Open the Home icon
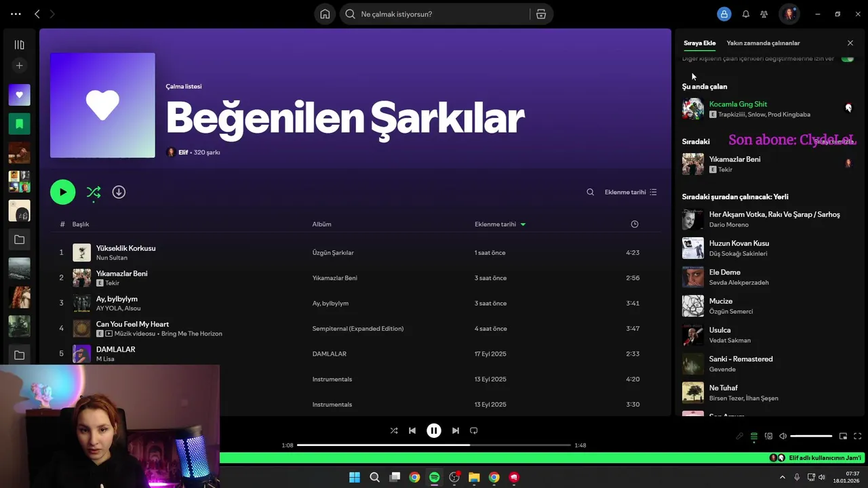 325,14
